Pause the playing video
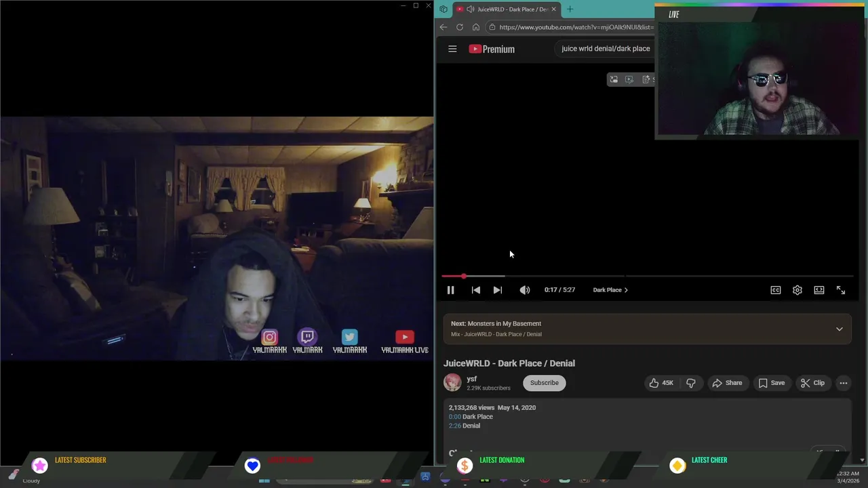The height and width of the screenshot is (488, 868). [450, 290]
